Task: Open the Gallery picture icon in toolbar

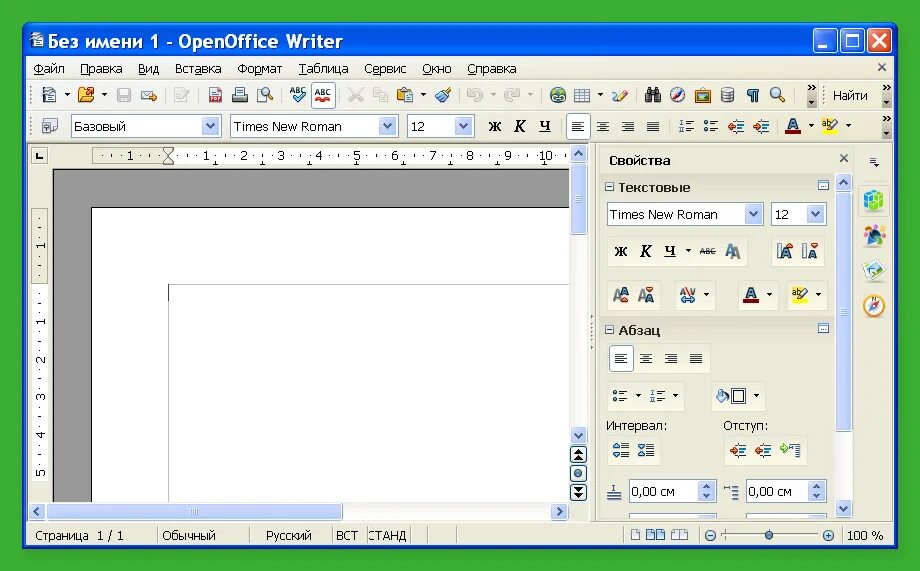Action: click(702, 95)
